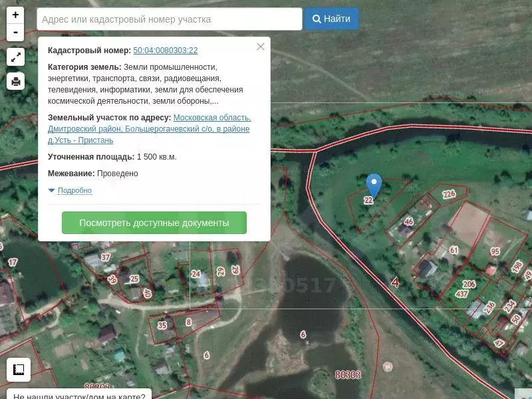Screen dimensions: 532x399
Task: Select parcel 24 on the map
Action: 196,273
